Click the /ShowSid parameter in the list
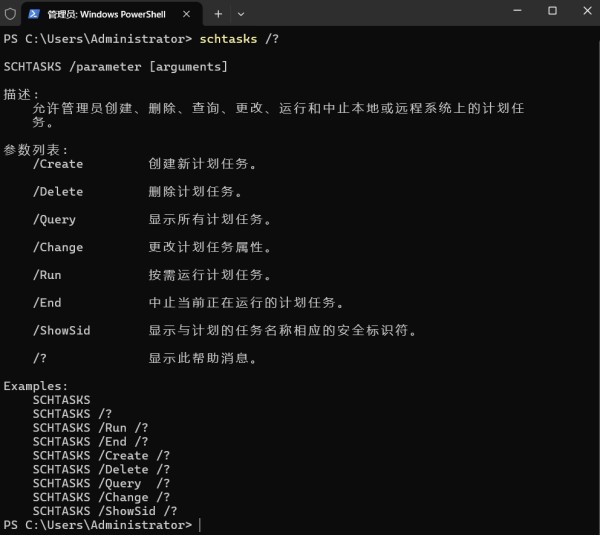This screenshot has width=600, height=535. (61, 330)
